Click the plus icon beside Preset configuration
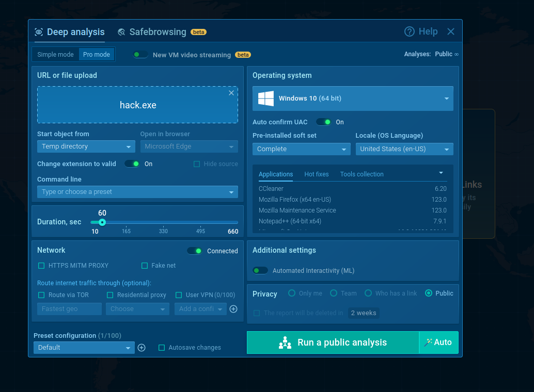 pyautogui.click(x=142, y=348)
